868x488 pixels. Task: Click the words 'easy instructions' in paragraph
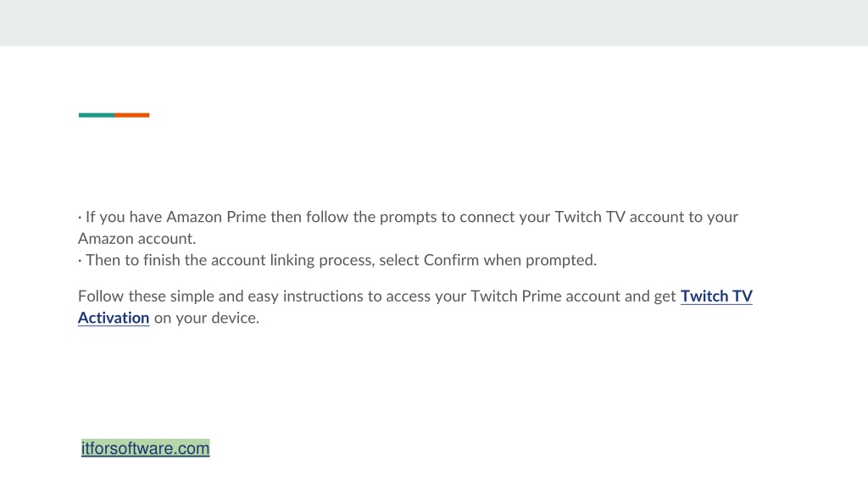(x=305, y=297)
